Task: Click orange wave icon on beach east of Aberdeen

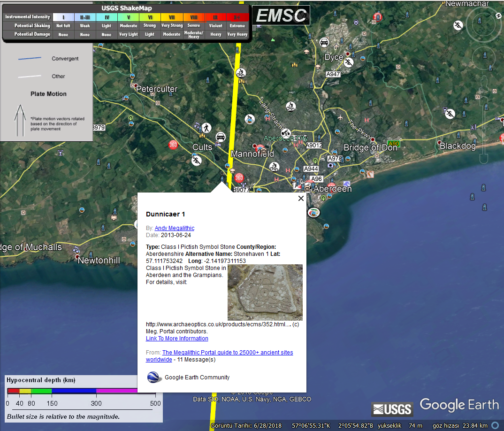Action: click(x=370, y=174)
